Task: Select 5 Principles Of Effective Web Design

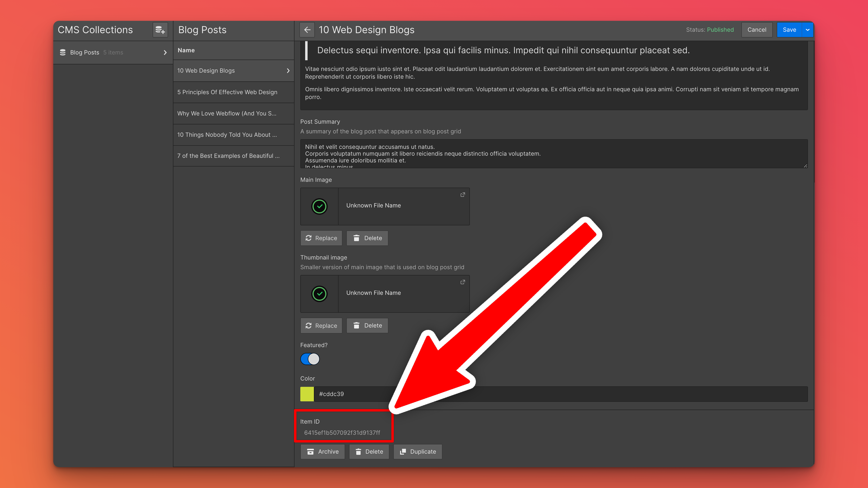Action: pyautogui.click(x=227, y=92)
